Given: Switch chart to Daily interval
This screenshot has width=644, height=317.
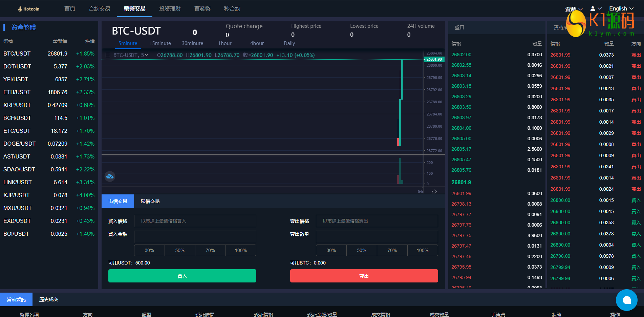Looking at the screenshot, I should point(289,43).
